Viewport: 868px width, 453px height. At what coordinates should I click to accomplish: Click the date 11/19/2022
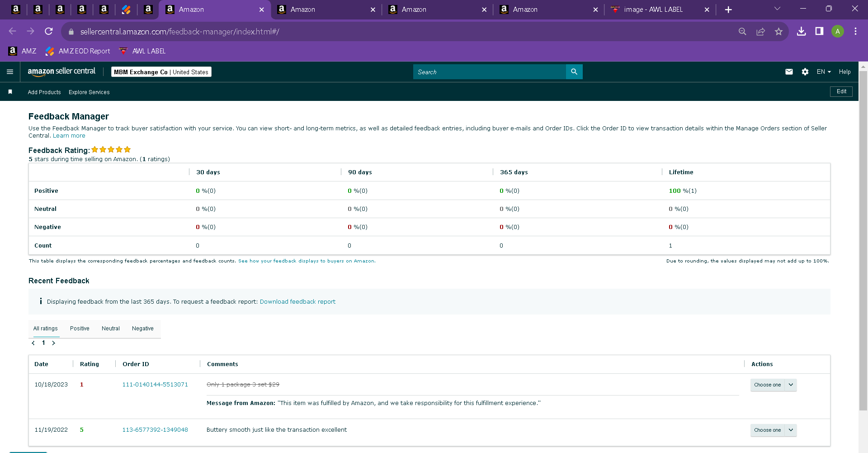[x=51, y=430]
